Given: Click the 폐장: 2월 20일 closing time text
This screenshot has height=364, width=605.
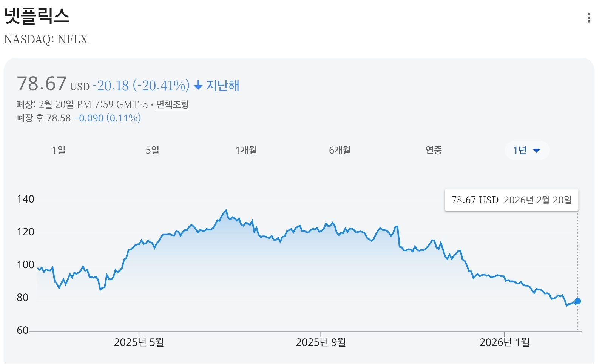Looking at the screenshot, I should pos(82,104).
